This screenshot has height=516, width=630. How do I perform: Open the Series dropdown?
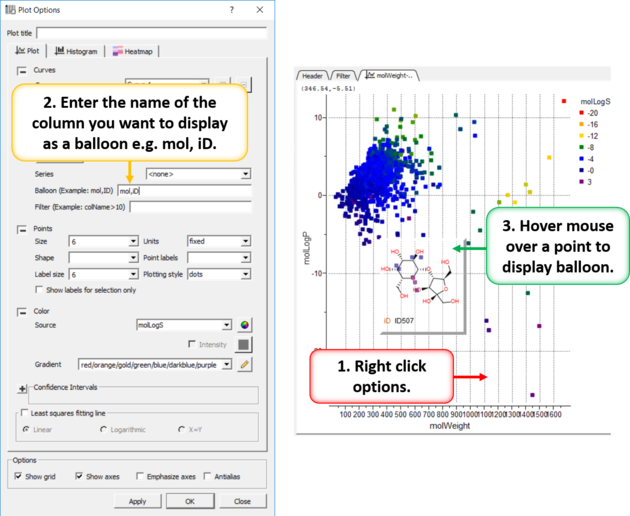click(245, 174)
